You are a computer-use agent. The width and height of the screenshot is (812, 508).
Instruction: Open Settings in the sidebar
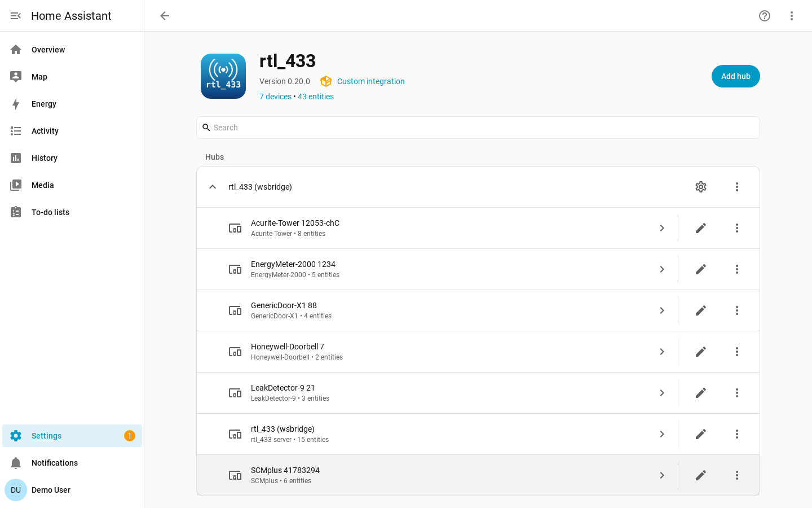coord(72,436)
